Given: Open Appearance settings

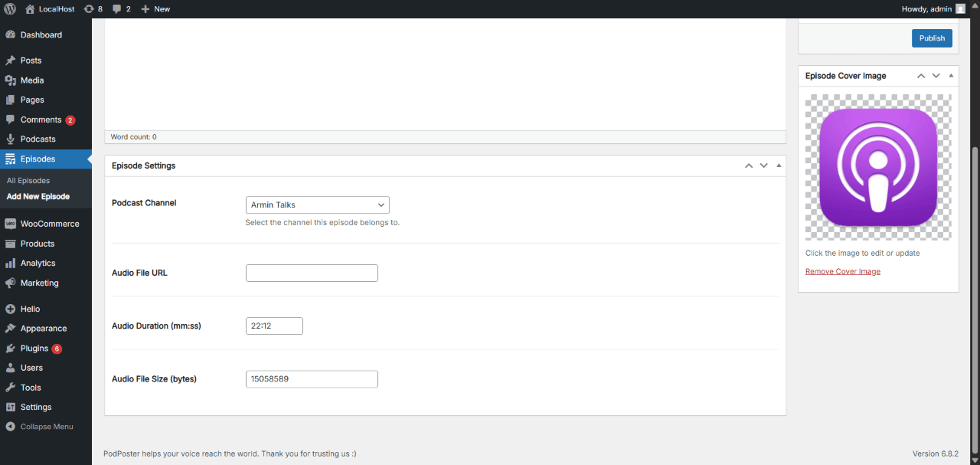Looking at the screenshot, I should (x=42, y=328).
